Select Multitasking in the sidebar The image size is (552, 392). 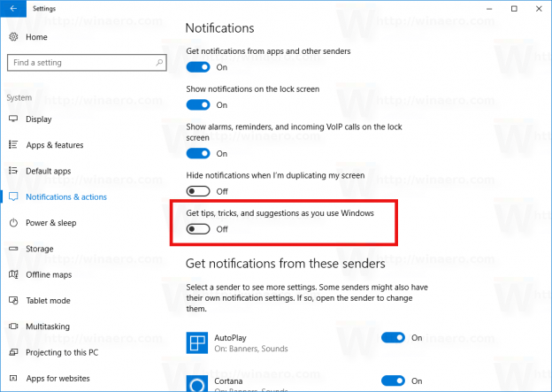coord(48,327)
